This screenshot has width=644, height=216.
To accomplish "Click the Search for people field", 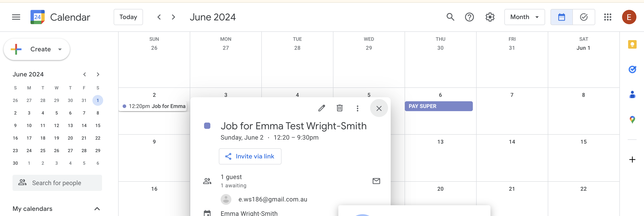I will point(57,183).
